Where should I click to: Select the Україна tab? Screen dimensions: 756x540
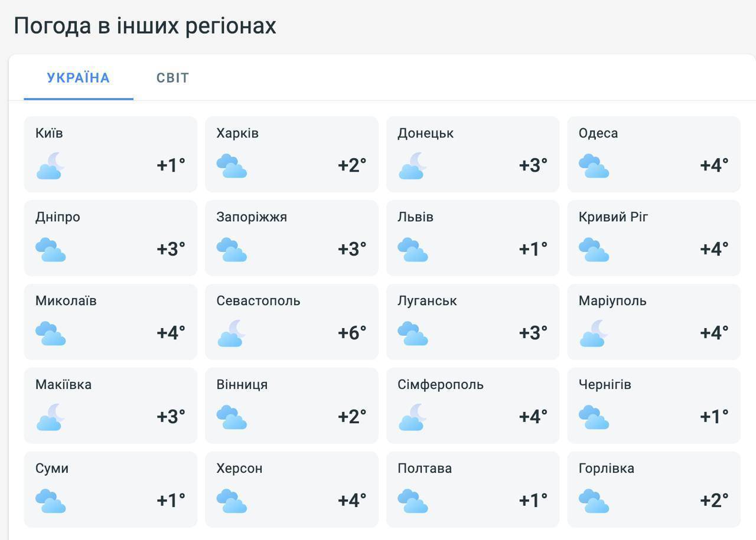(79, 78)
